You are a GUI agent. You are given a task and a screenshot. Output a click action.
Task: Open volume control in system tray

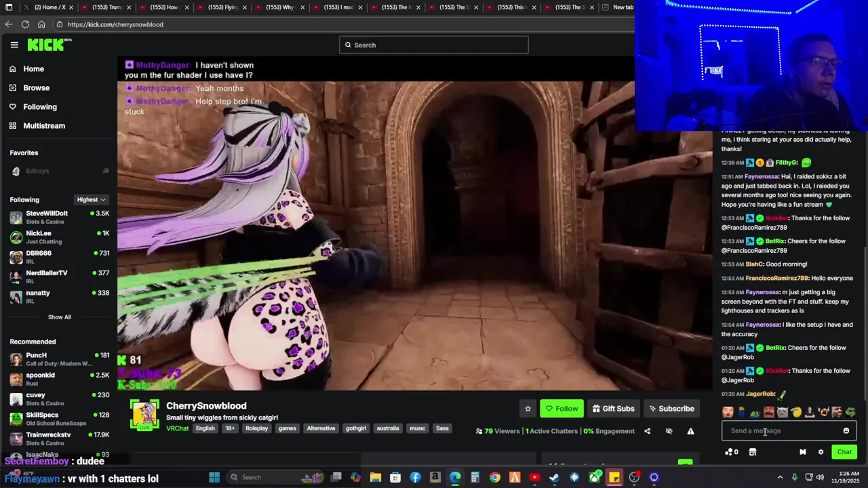tap(819, 477)
